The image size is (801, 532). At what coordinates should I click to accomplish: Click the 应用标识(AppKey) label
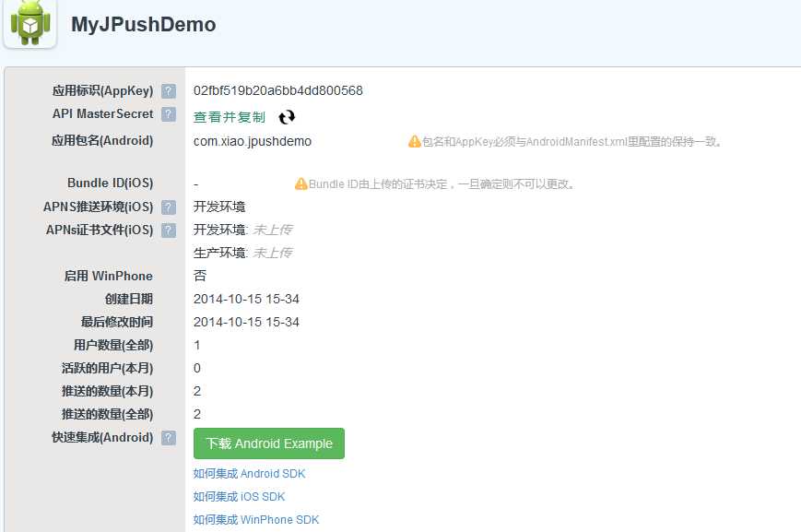[102, 91]
